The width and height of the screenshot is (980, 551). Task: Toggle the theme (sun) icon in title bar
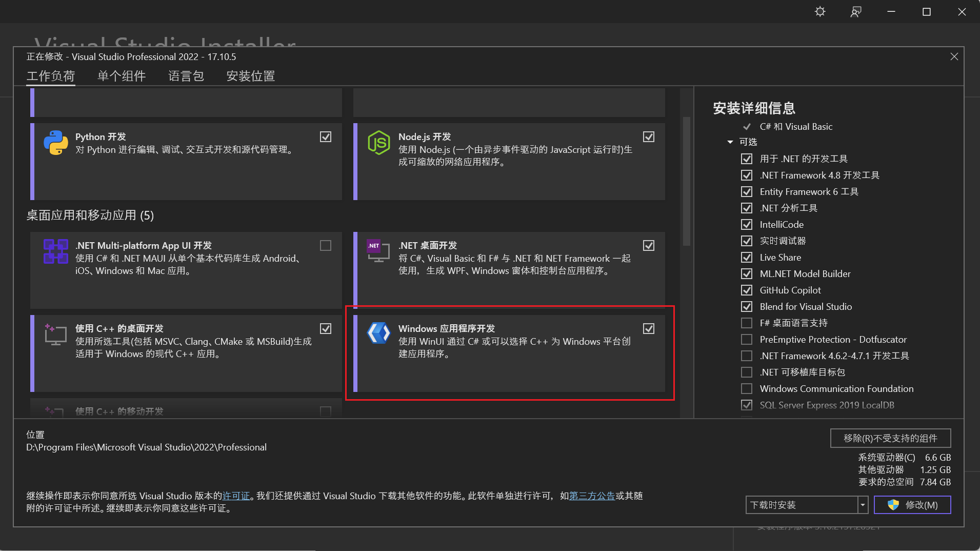tap(820, 11)
